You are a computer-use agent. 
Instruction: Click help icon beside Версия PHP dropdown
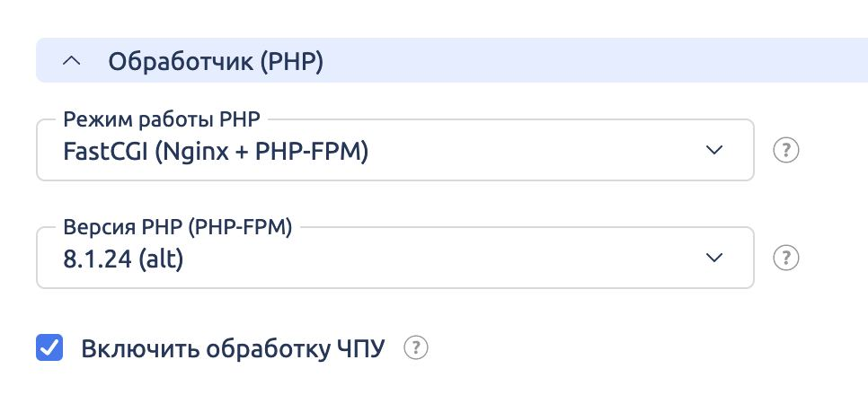[786, 258]
